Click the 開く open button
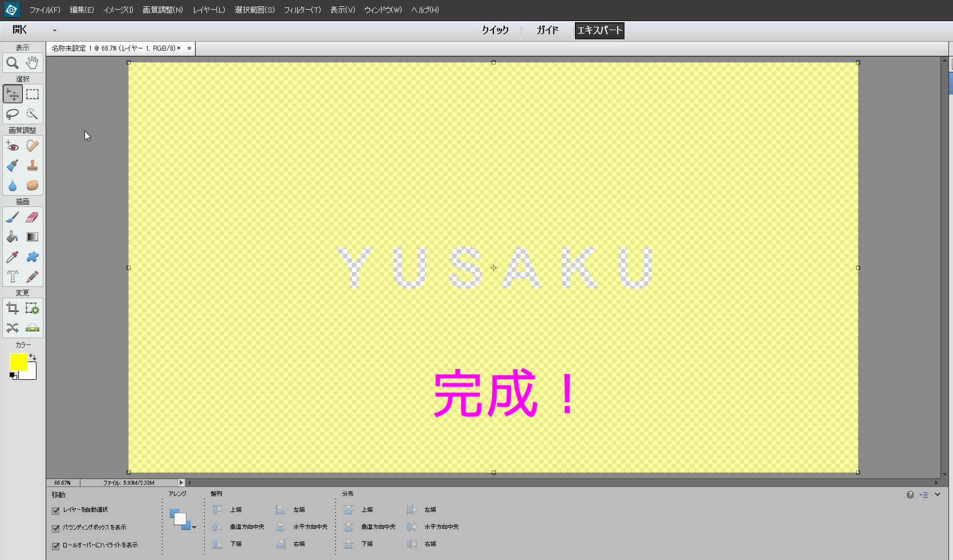The width and height of the screenshot is (953, 560). coord(20,30)
